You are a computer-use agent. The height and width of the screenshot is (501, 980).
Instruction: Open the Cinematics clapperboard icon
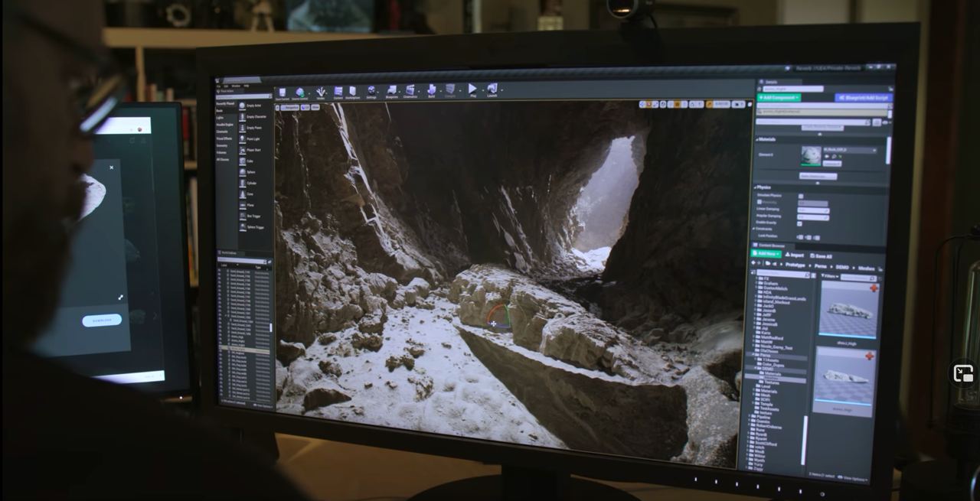pyautogui.click(x=410, y=91)
